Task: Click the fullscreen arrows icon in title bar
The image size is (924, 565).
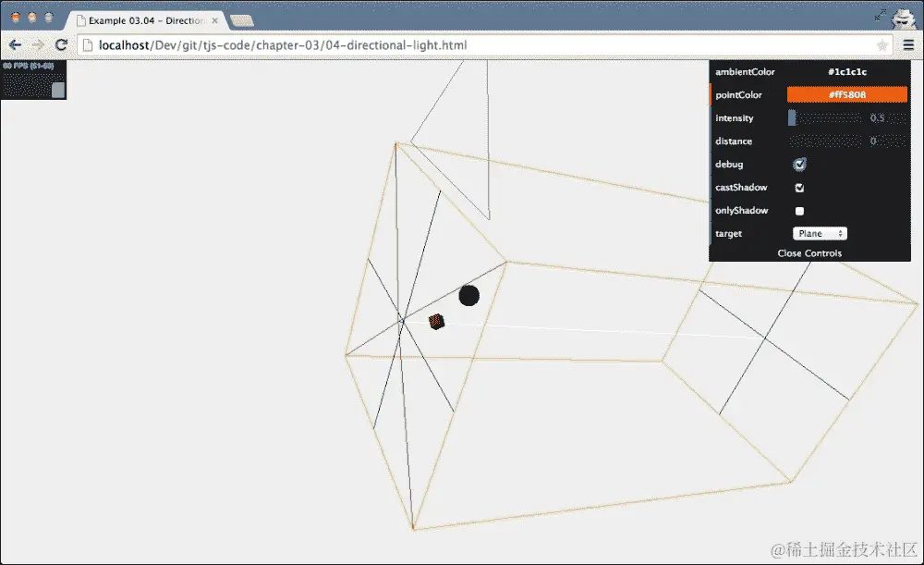Action: coord(881,16)
